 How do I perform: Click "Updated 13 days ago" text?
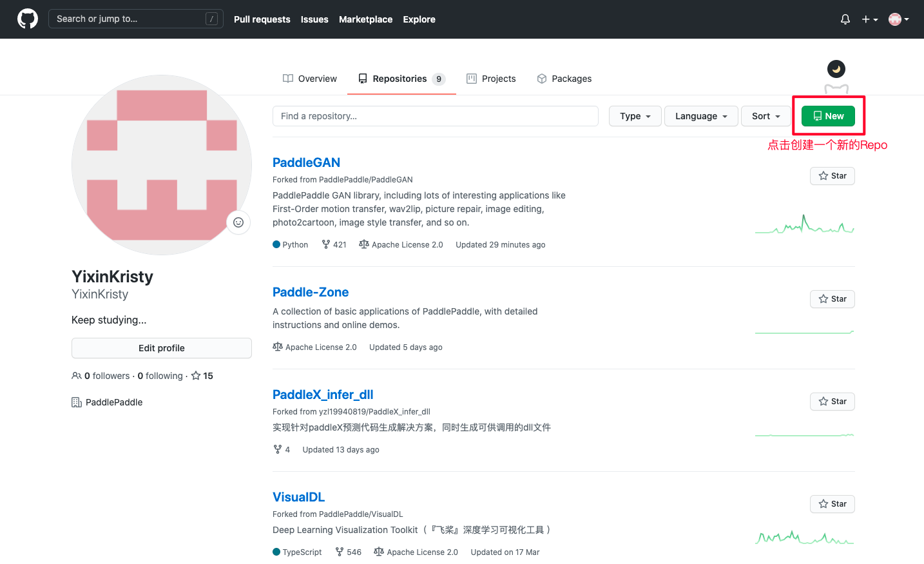[x=341, y=449]
